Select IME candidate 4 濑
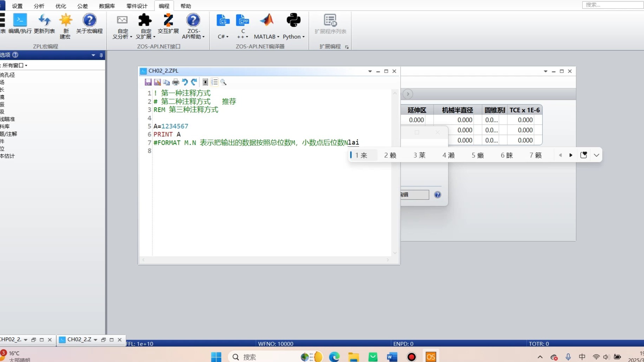The width and height of the screenshot is (644, 362). (x=448, y=155)
